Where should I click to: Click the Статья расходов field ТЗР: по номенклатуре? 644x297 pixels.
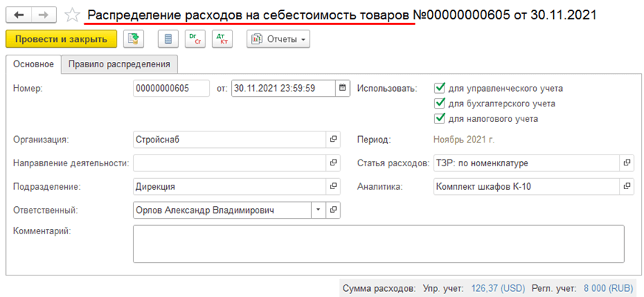point(526,163)
